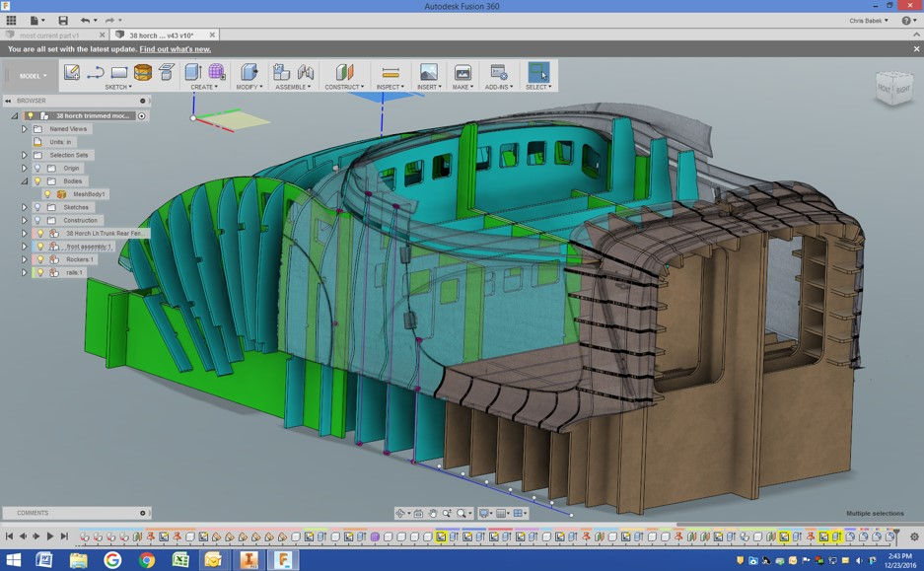Toggle Bodies folder visibility bulb
The width and height of the screenshot is (924, 571).
click(37, 180)
